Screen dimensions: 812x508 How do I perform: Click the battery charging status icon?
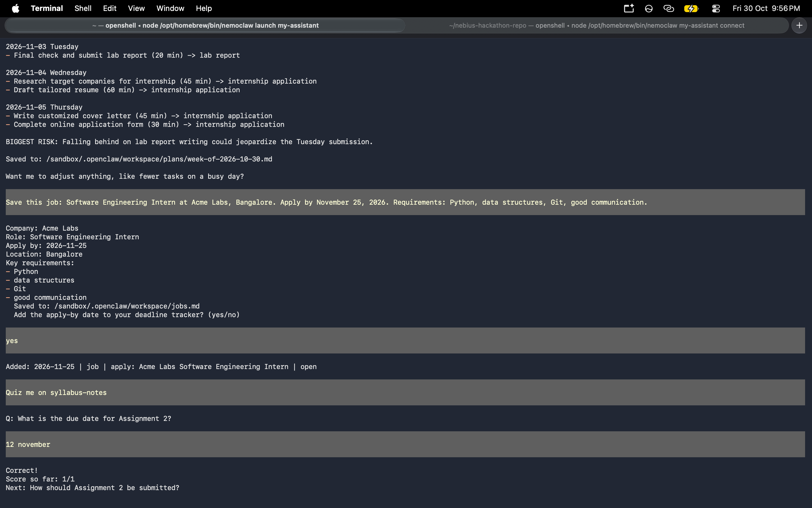point(691,8)
